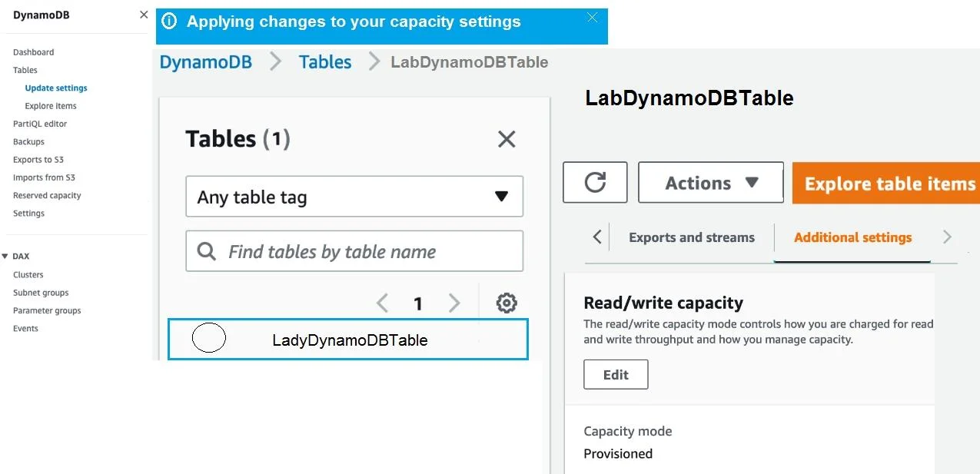
Task: Edit the Read/write capacity settings
Action: (616, 374)
